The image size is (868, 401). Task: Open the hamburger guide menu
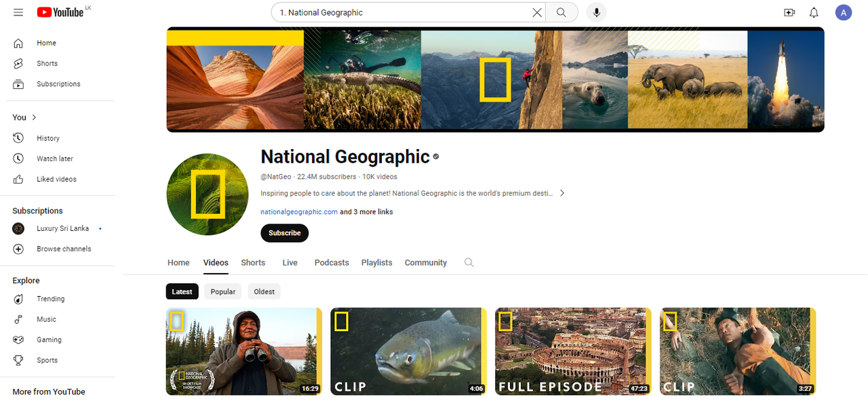[x=18, y=12]
